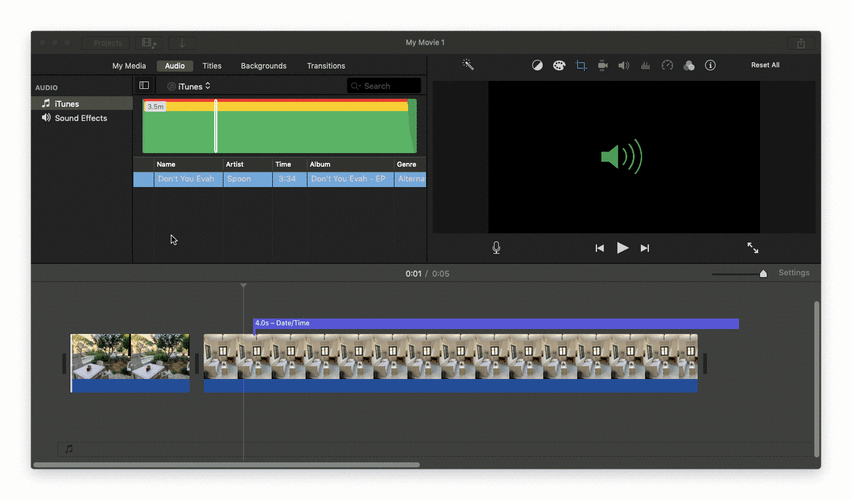Open the noise reduction and equalizer tool
852x500 pixels.
click(645, 65)
